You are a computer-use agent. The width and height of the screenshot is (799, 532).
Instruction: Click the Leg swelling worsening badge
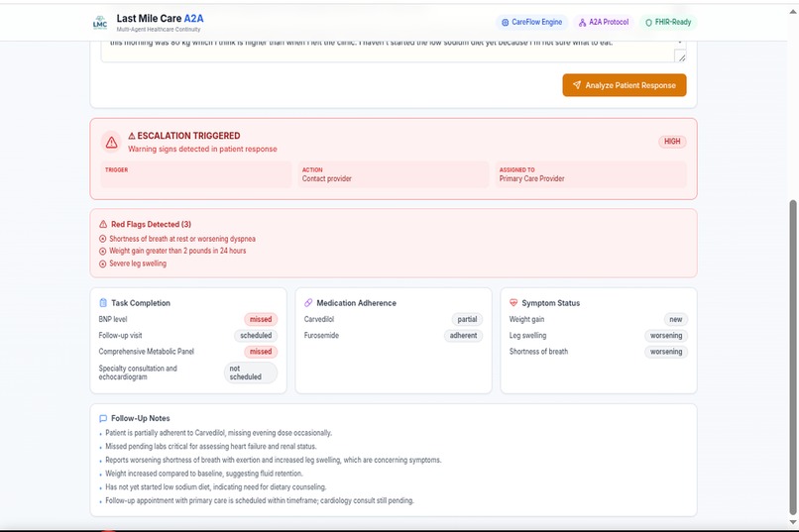[666, 336]
